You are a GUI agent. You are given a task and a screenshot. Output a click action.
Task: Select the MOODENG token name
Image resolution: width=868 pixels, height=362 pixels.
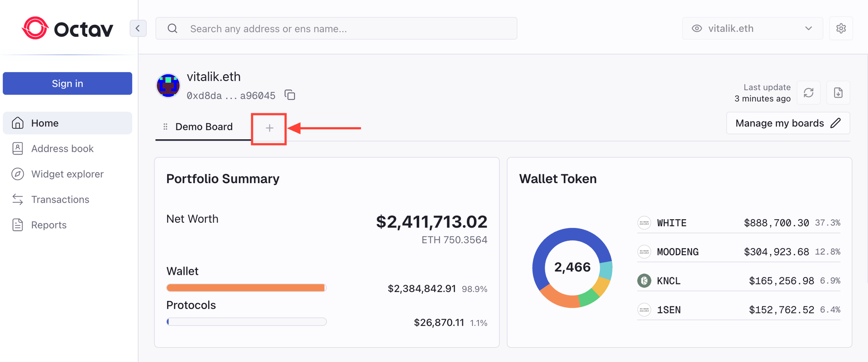677,252
